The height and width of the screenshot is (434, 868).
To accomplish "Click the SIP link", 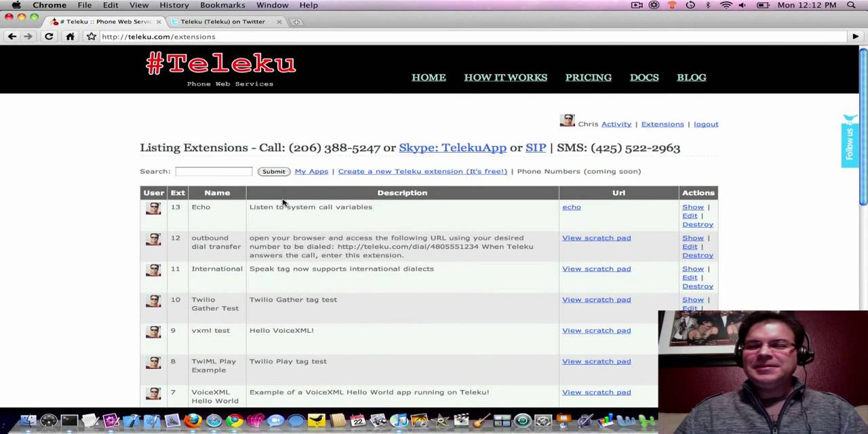I will pos(536,148).
